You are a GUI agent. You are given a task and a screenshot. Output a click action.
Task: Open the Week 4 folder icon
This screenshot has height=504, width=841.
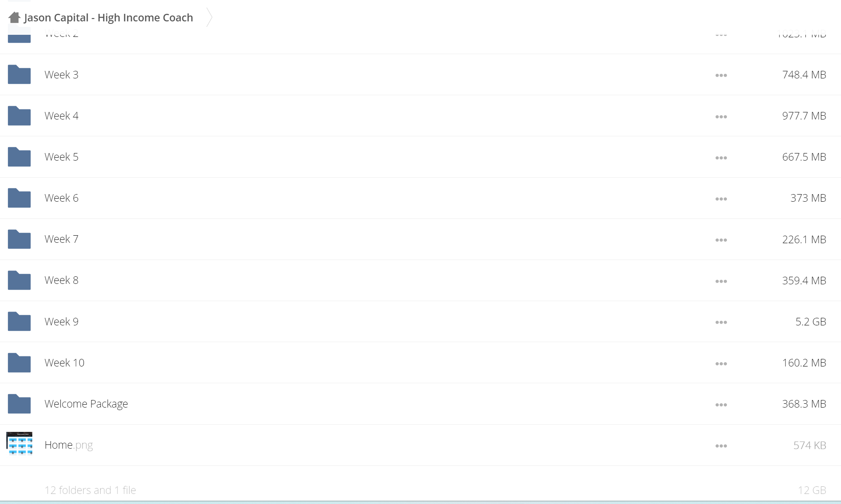pyautogui.click(x=19, y=115)
